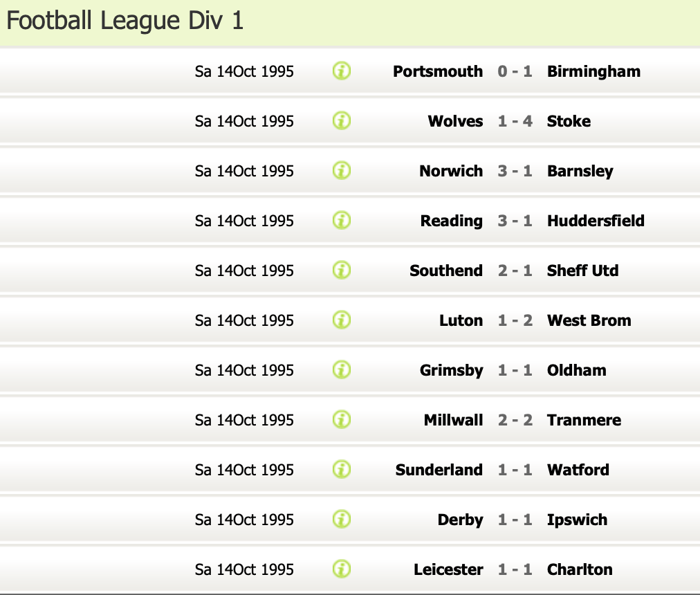
Task: Open West Brom team link
Action: click(589, 320)
